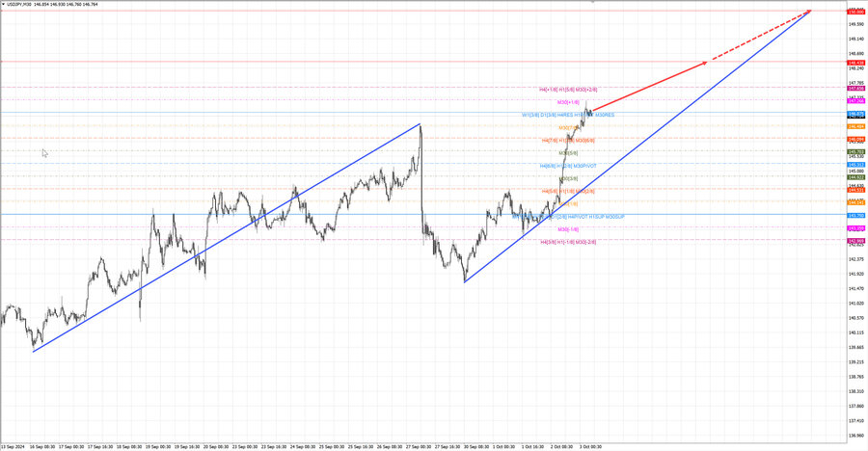Select the red 148.438 price level tag

(855, 63)
